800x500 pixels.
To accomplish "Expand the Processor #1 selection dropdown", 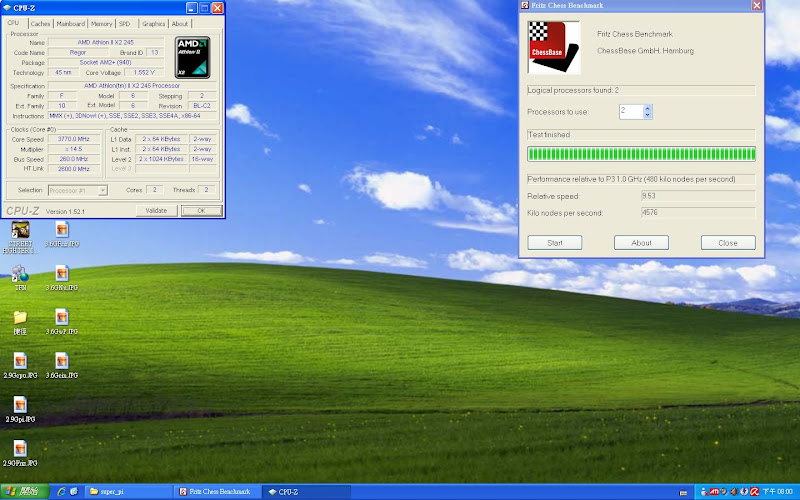I will (x=104, y=190).
